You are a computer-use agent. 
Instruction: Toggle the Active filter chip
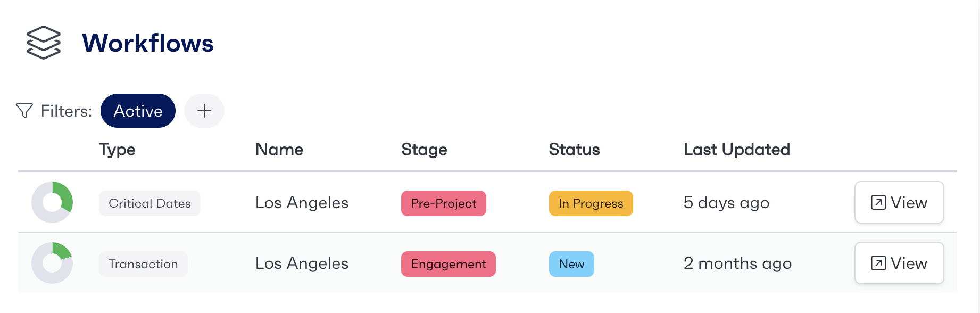tap(138, 111)
